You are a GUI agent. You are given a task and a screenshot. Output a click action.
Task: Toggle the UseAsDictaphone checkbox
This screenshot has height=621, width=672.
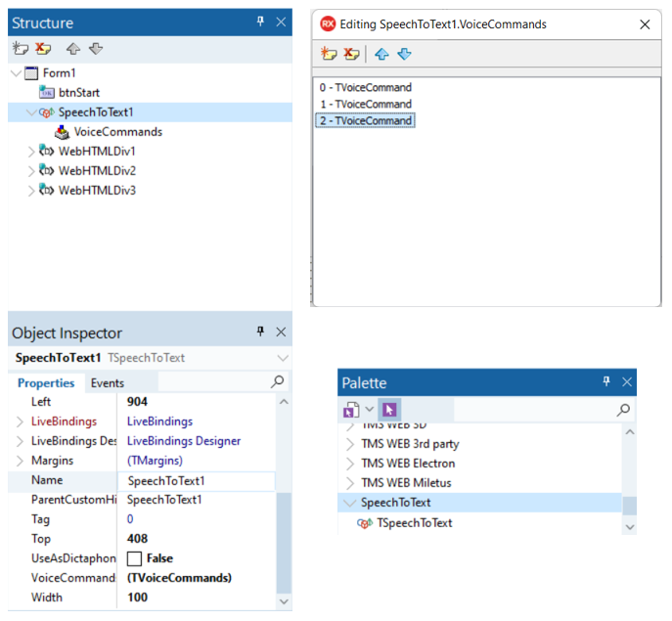click(134, 558)
